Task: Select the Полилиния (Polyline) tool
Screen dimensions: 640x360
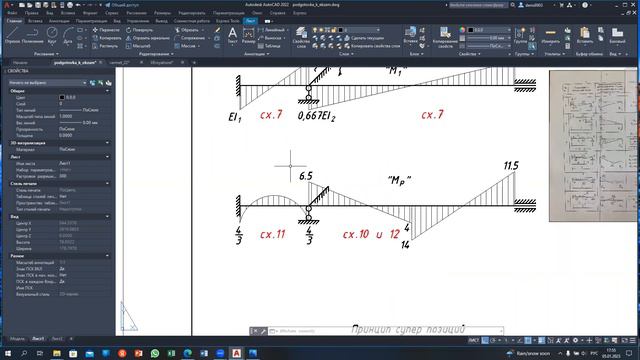Action: 33,35
